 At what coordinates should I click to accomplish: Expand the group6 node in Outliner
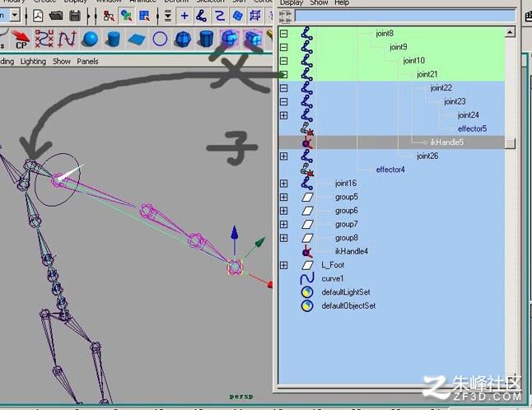pyautogui.click(x=283, y=211)
